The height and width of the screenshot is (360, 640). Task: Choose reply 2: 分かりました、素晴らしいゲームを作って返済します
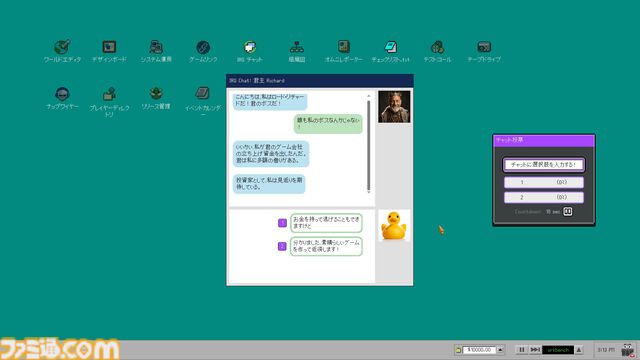point(326,246)
